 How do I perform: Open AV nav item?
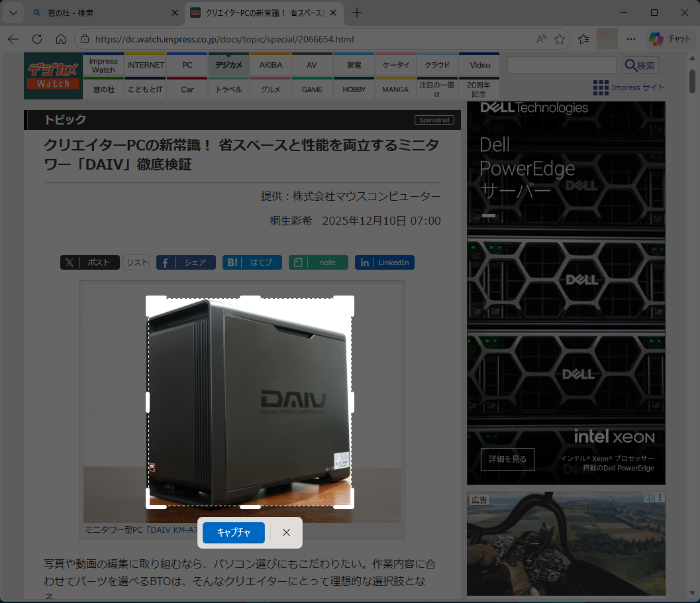click(312, 65)
